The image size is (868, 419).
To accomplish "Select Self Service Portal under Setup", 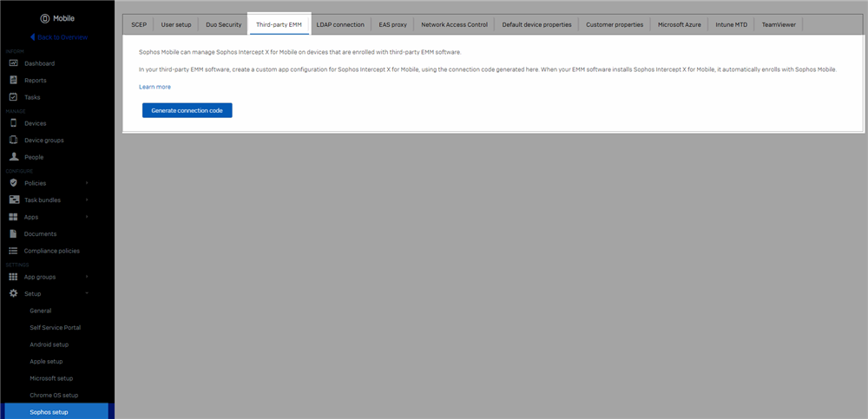I will tap(56, 328).
